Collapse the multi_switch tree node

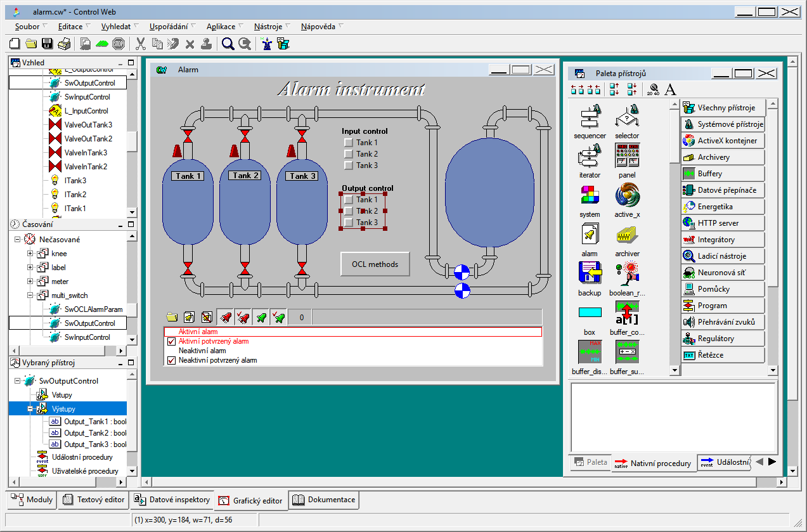click(30, 295)
